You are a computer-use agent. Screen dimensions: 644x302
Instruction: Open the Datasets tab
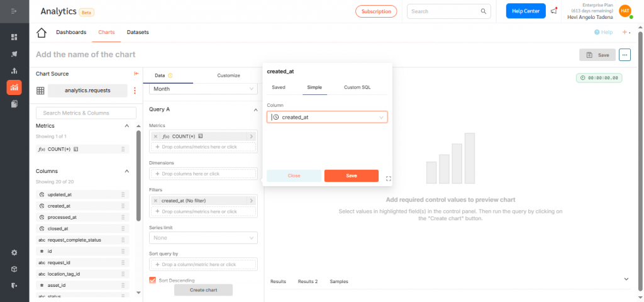138,32
